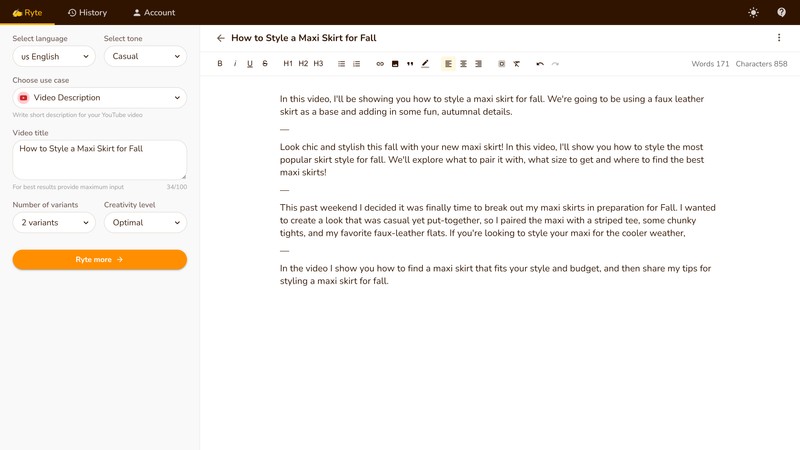
Task: Toggle bold formatting in the editor toolbar
Action: point(220,64)
